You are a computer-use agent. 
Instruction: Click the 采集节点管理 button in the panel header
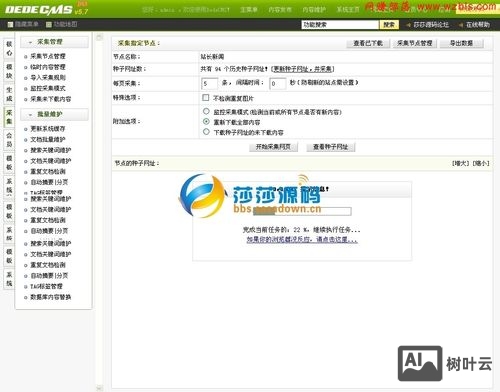[415, 43]
